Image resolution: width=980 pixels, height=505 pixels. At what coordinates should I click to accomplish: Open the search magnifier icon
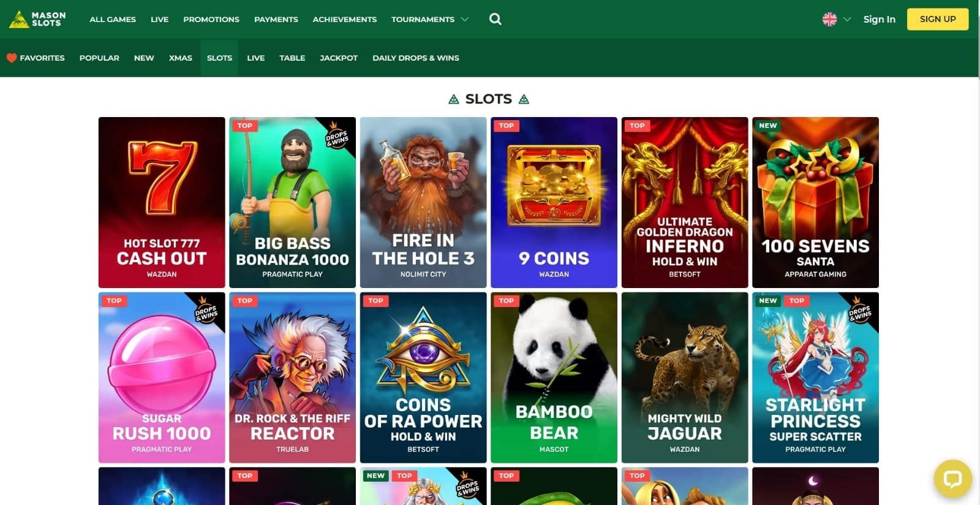496,19
